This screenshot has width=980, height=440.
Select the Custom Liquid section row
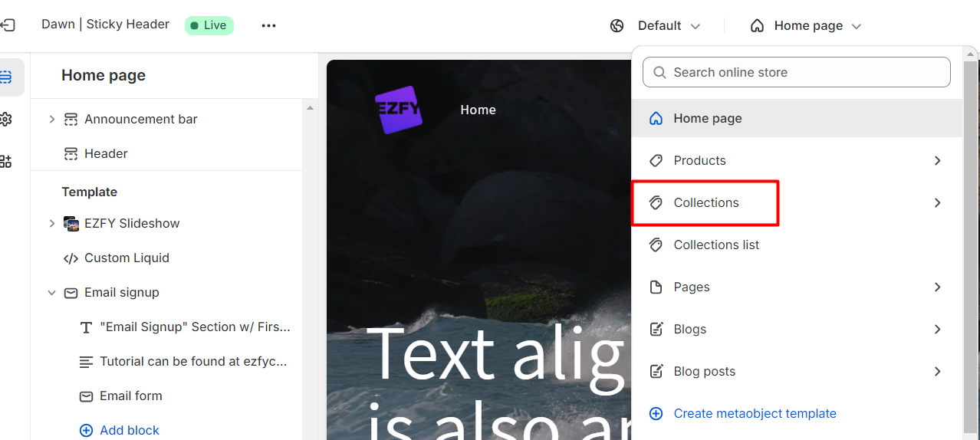(x=166, y=258)
